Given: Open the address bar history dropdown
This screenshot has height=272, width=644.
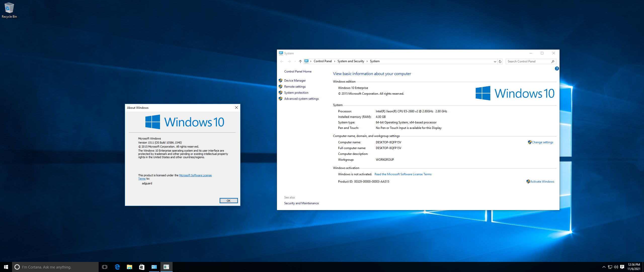Looking at the screenshot, I should tap(495, 61).
